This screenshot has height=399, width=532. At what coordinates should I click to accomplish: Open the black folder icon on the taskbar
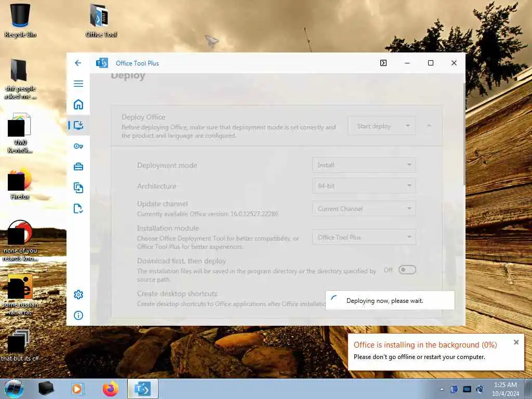pos(46,389)
